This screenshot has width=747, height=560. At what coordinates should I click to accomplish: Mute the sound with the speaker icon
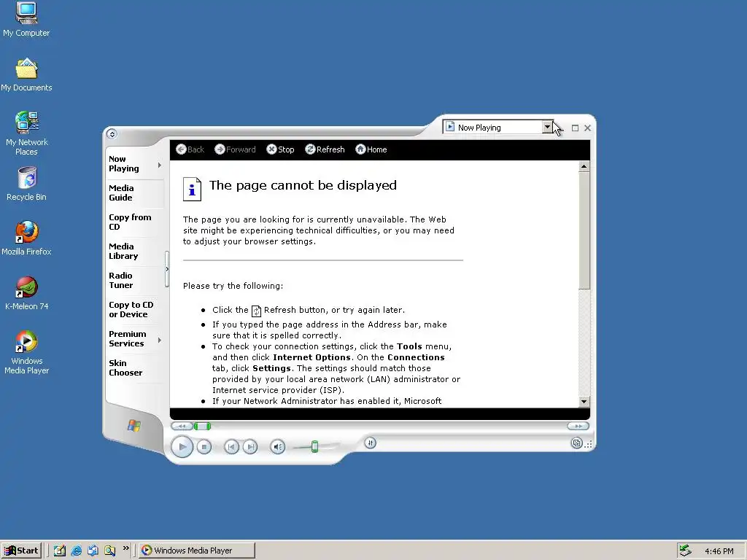click(278, 447)
